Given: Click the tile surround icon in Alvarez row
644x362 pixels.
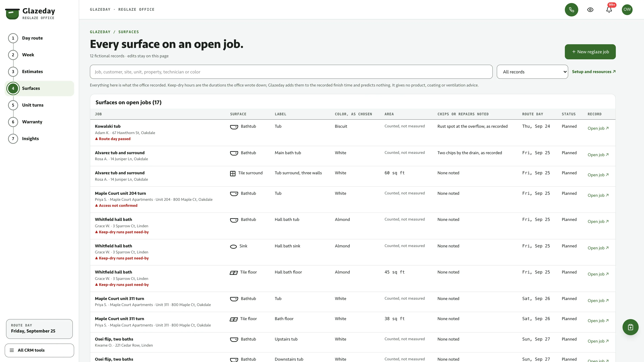Looking at the screenshot, I should (232, 173).
